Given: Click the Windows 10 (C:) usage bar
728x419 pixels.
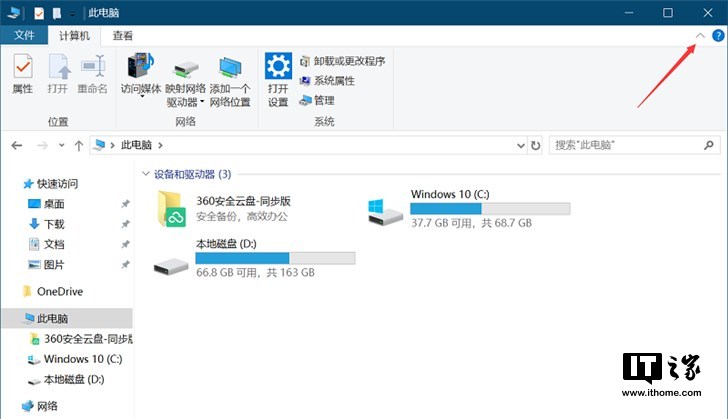Looking at the screenshot, I should (490, 209).
